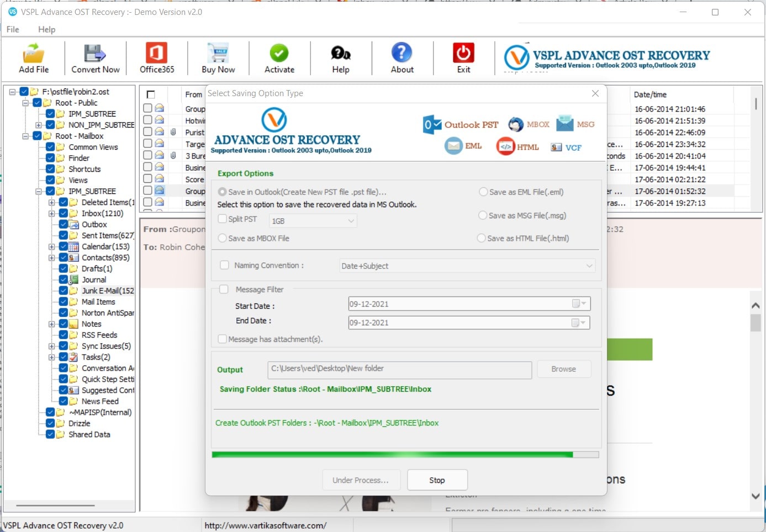This screenshot has width=766, height=532.
Task: Click the Browse output folder button
Action: [x=563, y=369]
